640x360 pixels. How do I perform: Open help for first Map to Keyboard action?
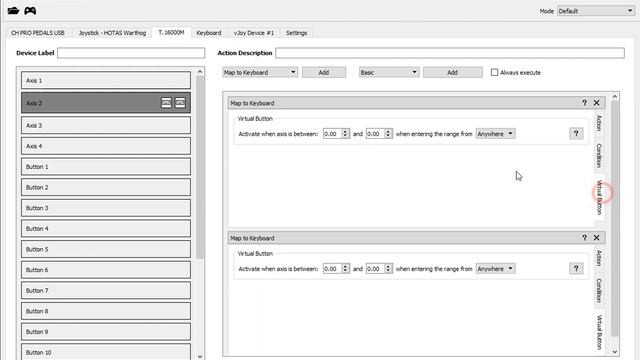tap(584, 103)
